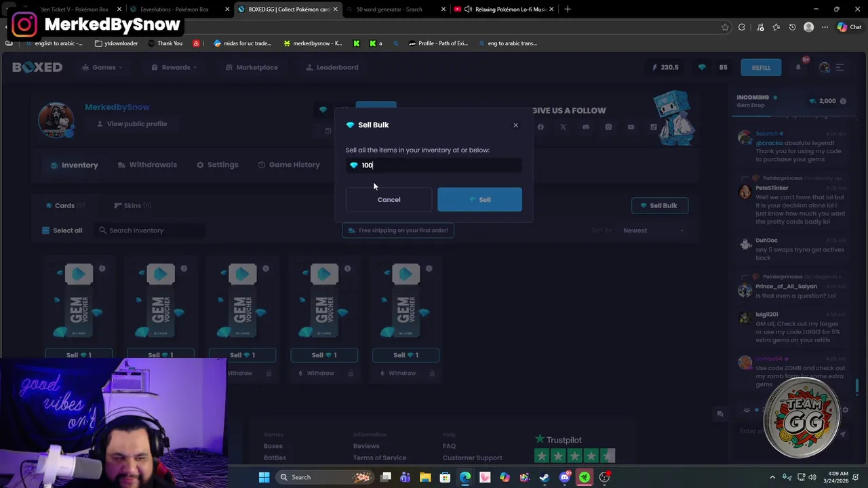Open Profile - Path of Exile bookmark
The width and height of the screenshot is (868, 488).
tap(438, 43)
